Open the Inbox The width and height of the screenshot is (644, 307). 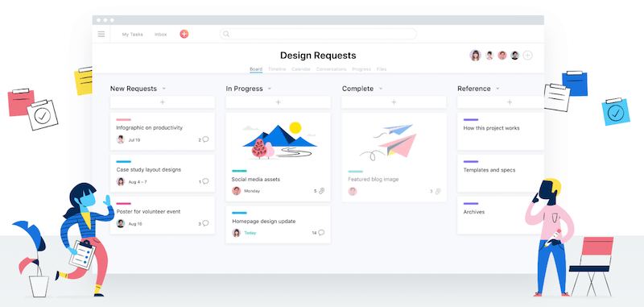[160, 34]
